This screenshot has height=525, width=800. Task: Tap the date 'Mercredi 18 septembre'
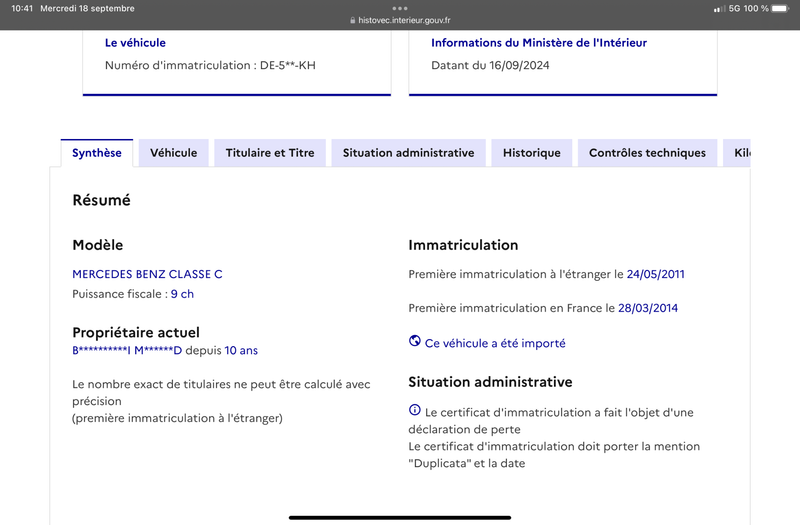pyautogui.click(x=87, y=9)
